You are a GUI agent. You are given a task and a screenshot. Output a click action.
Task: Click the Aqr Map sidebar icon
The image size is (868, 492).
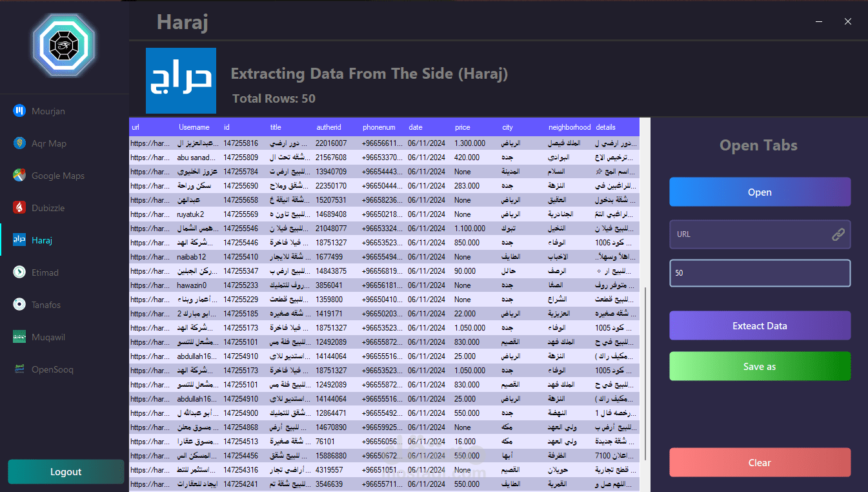tap(19, 143)
